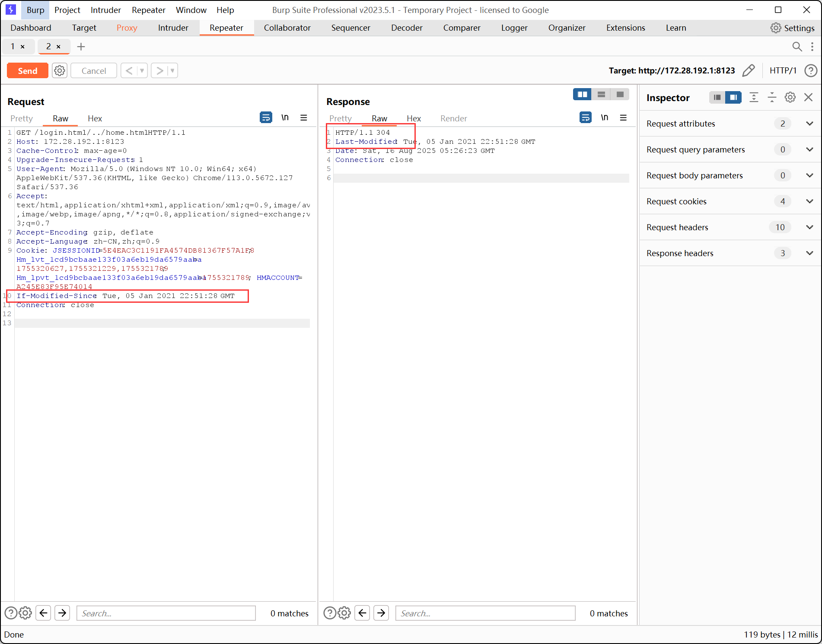
Task: Search the Repeater tabs with the magnifier
Action: coord(797,47)
